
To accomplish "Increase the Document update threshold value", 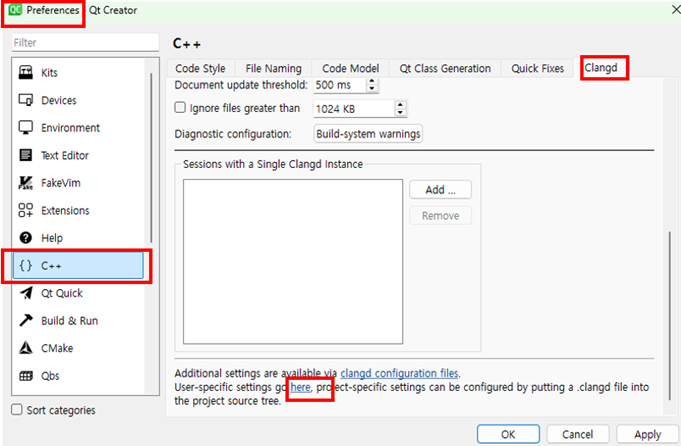I will click(x=372, y=81).
